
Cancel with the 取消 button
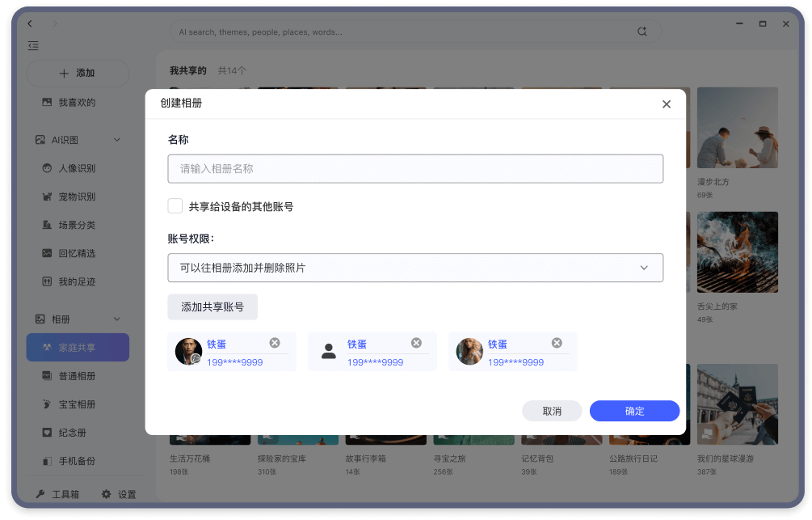[552, 411]
